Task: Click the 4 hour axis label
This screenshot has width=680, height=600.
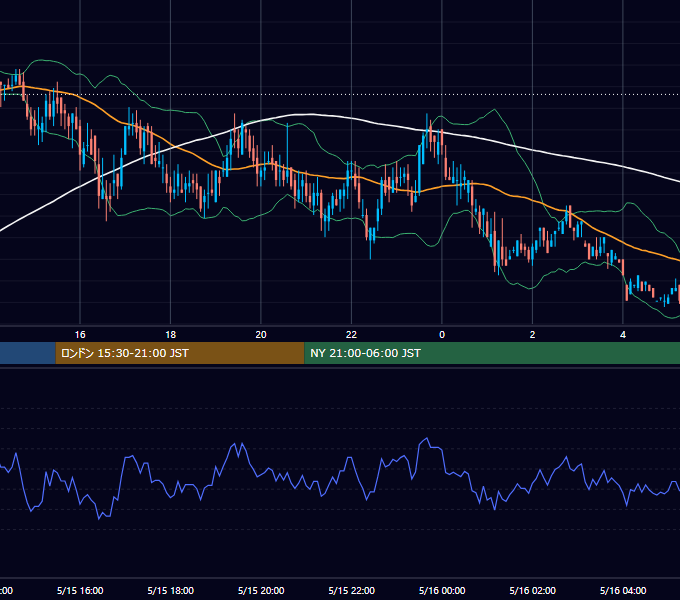Action: [623, 335]
